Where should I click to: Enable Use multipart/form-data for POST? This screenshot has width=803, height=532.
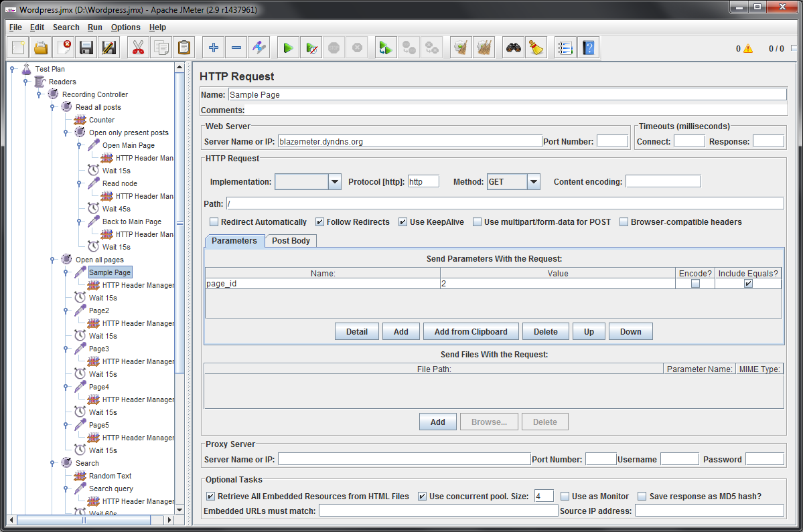point(478,222)
